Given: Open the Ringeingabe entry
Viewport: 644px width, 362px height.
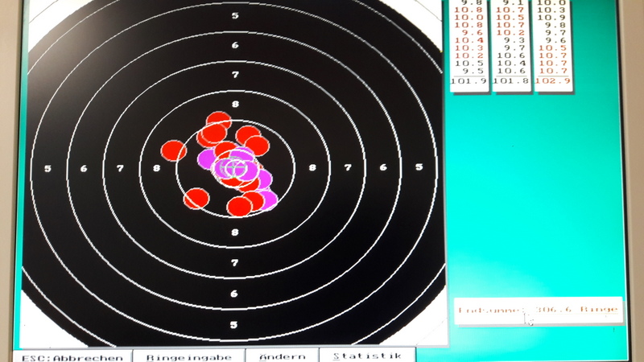Looking at the screenshot, I should (188, 356).
